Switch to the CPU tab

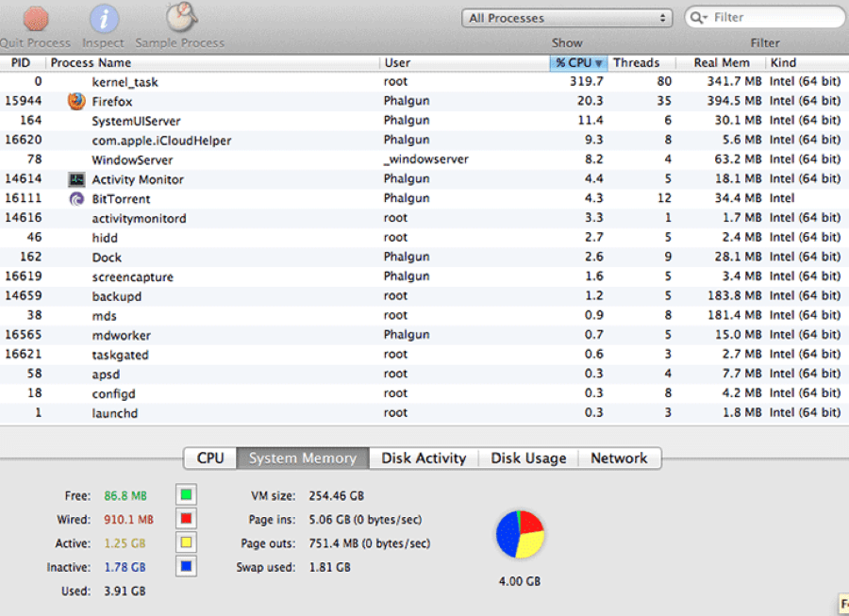[208, 458]
